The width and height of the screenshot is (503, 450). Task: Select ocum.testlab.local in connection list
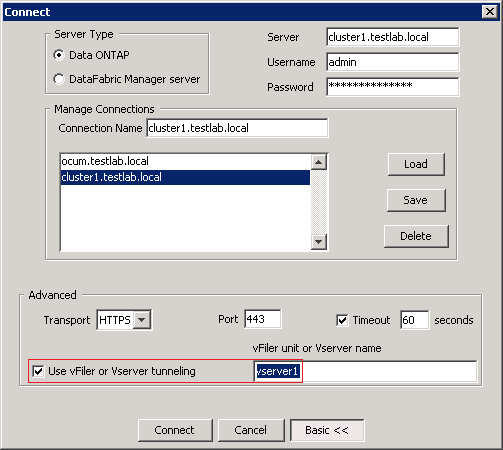pos(185,161)
